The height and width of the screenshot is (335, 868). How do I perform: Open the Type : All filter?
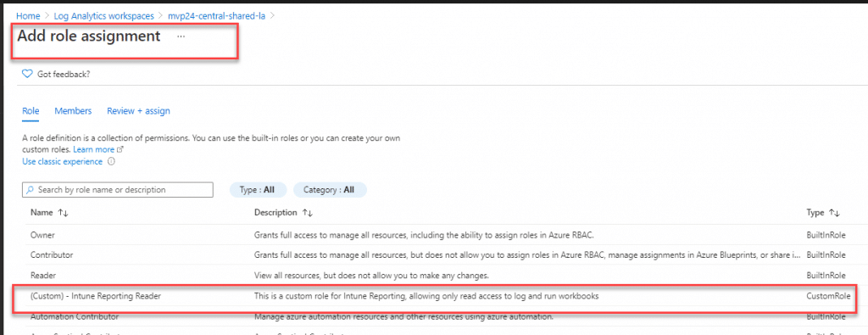(x=258, y=189)
